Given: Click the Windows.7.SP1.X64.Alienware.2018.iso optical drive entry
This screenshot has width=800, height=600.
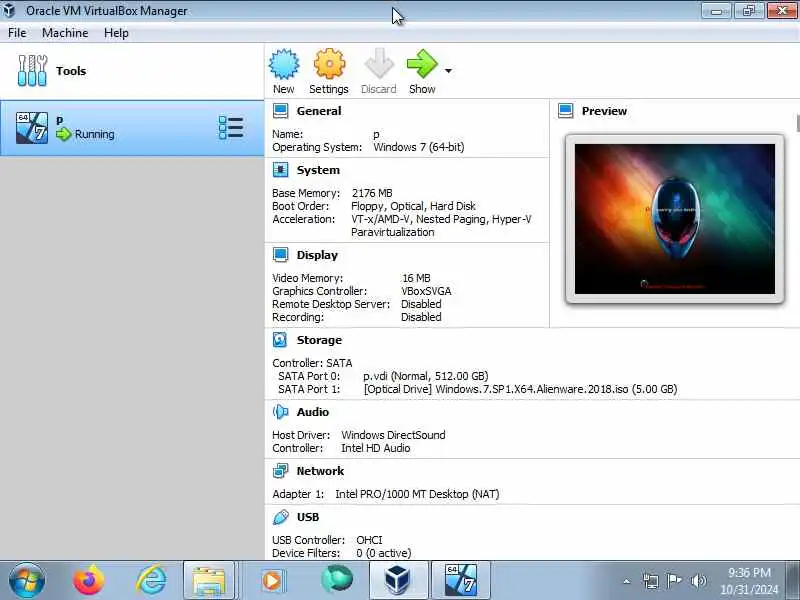Looking at the screenshot, I should (x=520, y=389).
